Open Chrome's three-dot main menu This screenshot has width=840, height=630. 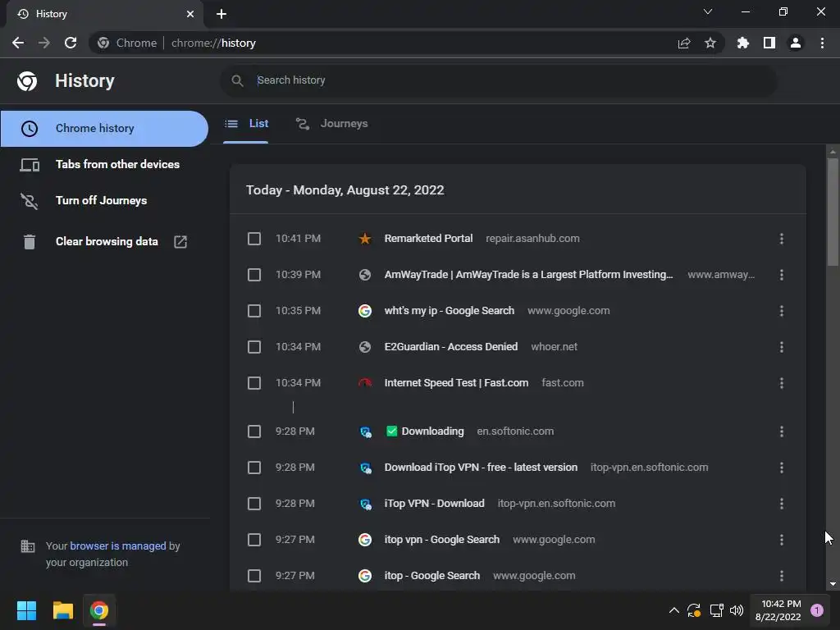(822, 43)
